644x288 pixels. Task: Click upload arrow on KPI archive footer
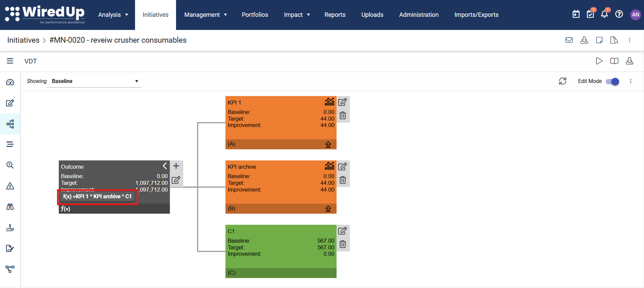(328, 209)
